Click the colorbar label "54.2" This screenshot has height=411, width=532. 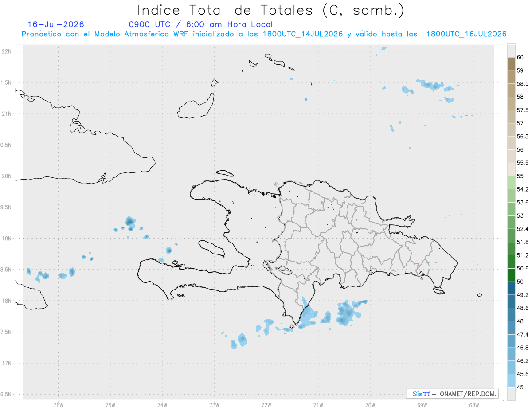(x=523, y=189)
